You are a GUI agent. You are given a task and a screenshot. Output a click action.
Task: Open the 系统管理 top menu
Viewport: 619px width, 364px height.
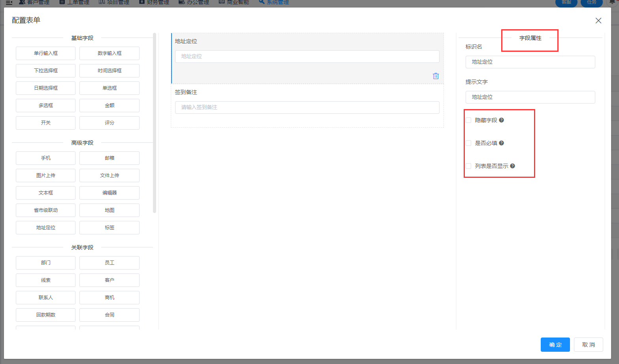point(274,2)
